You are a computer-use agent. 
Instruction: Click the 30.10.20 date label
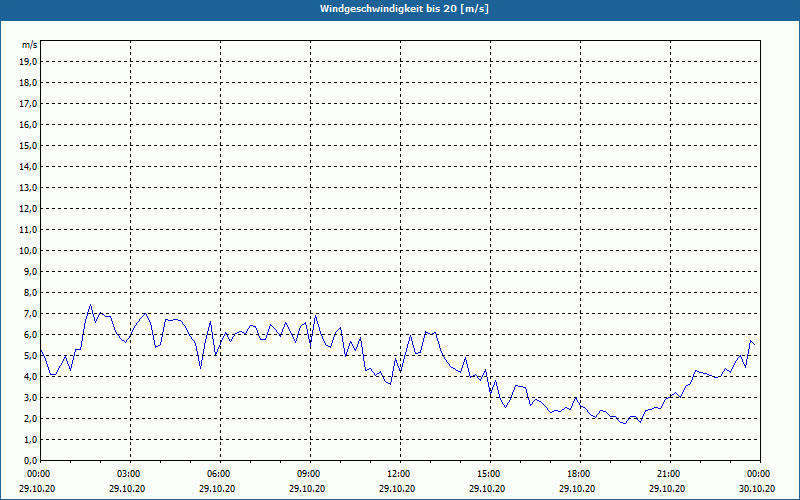[x=757, y=488]
